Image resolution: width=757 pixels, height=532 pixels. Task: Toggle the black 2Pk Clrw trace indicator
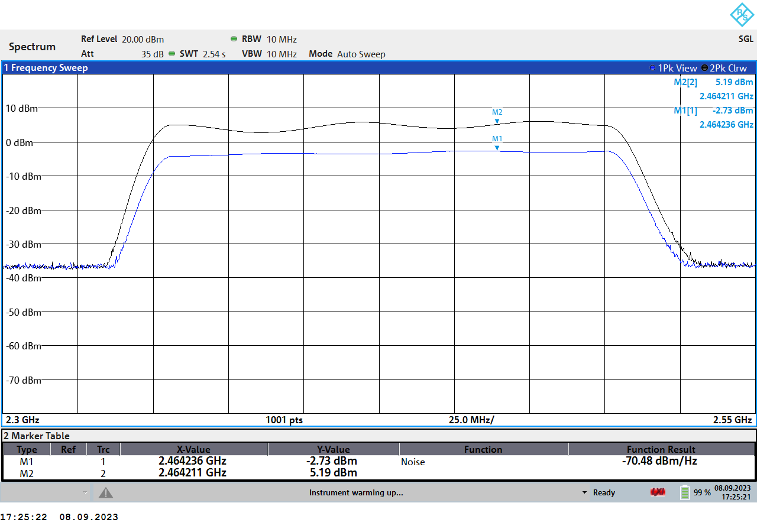(704, 68)
